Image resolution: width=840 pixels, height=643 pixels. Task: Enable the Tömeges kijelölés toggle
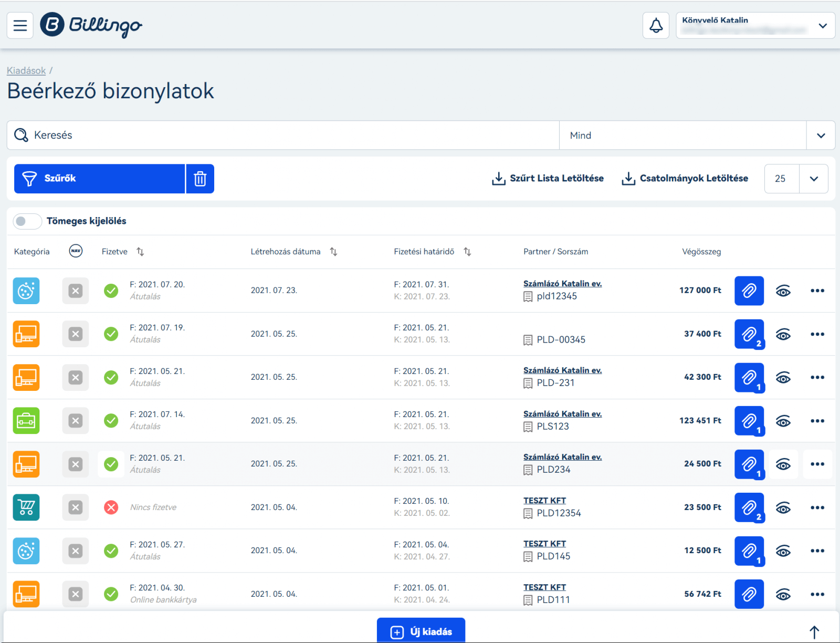pos(27,221)
